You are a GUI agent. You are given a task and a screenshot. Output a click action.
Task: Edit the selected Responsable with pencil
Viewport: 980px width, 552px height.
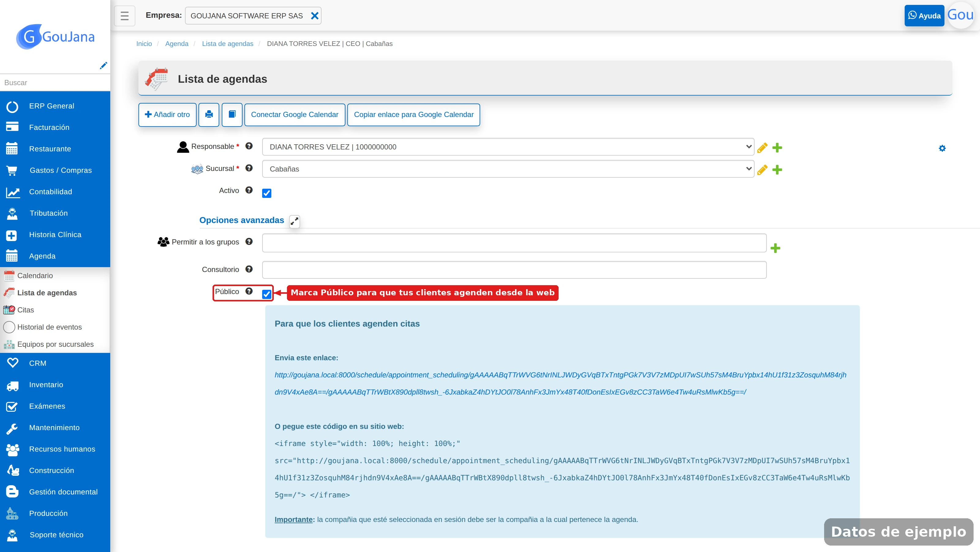(762, 148)
